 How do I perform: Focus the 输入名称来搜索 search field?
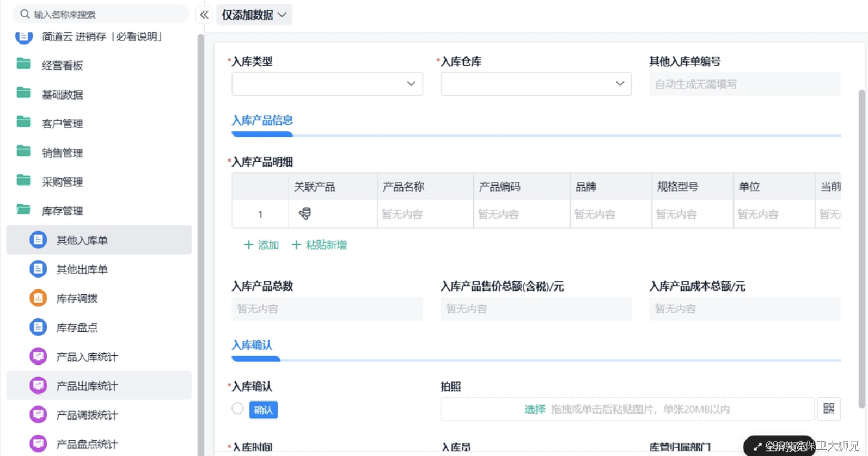click(101, 14)
